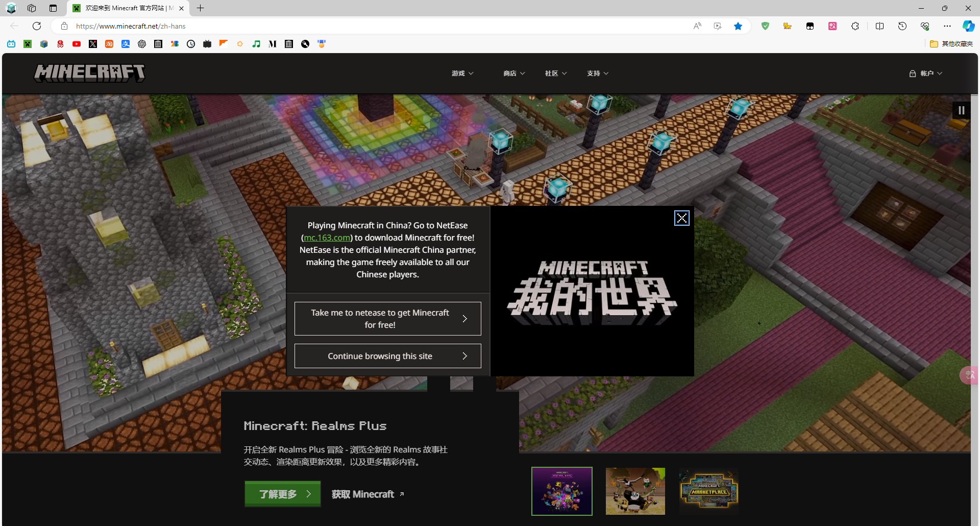Open the X (Twitter) bookmark
Image resolution: width=980 pixels, height=526 pixels.
point(93,44)
